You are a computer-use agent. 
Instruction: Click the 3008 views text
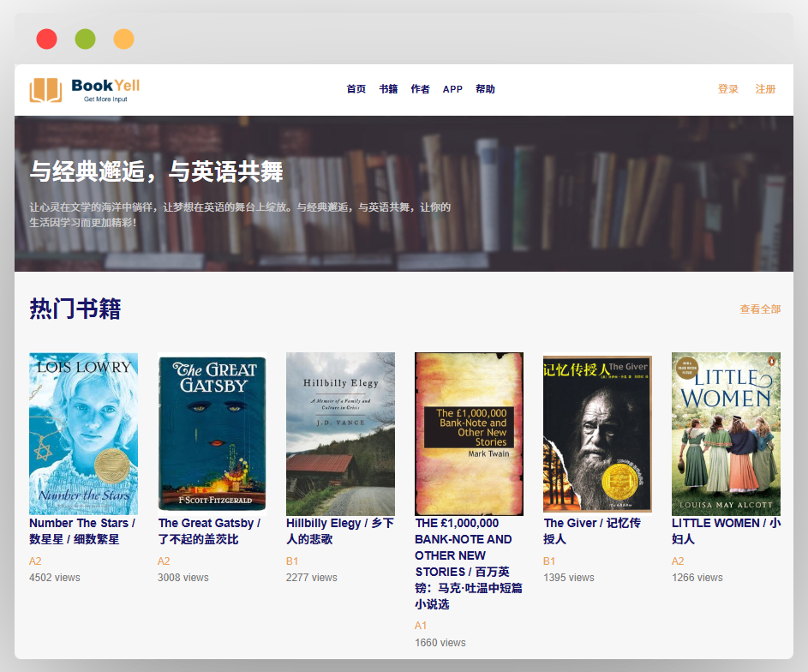tap(183, 578)
